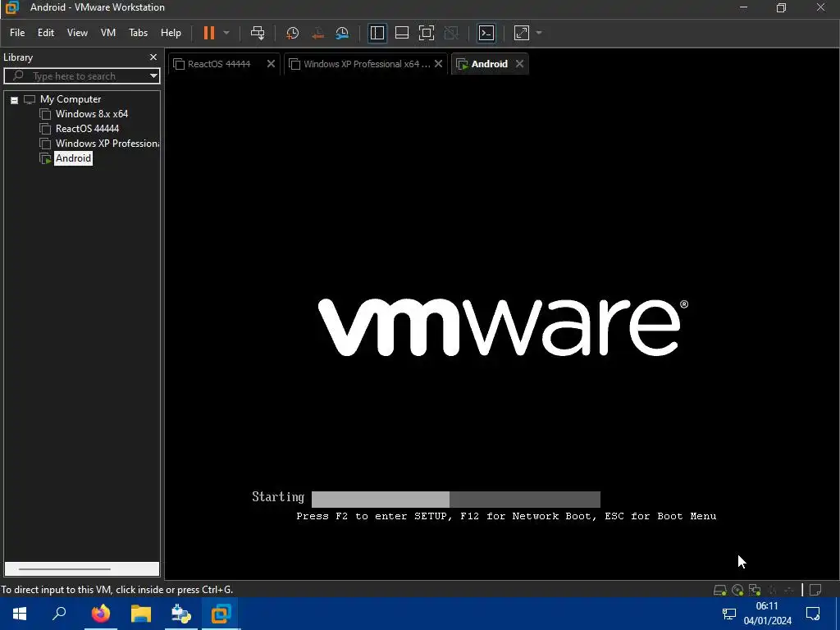Open the message log note icon
This screenshot has height=630, width=840.
(815, 590)
